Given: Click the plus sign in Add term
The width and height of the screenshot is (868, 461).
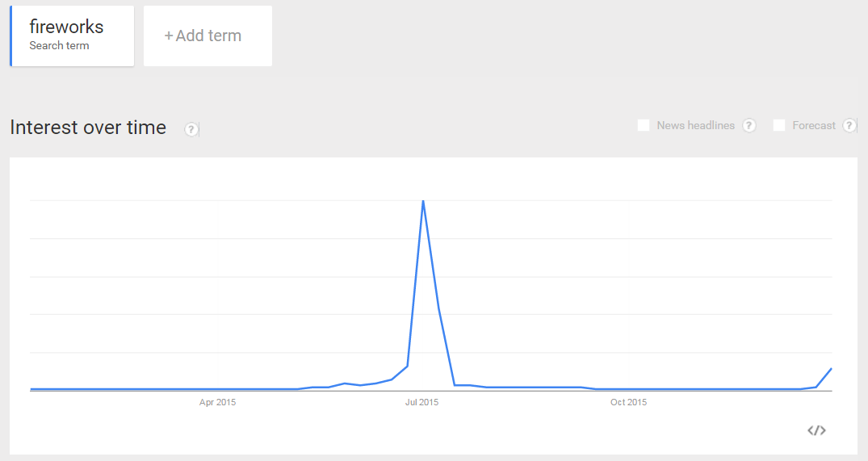Looking at the screenshot, I should coord(168,36).
